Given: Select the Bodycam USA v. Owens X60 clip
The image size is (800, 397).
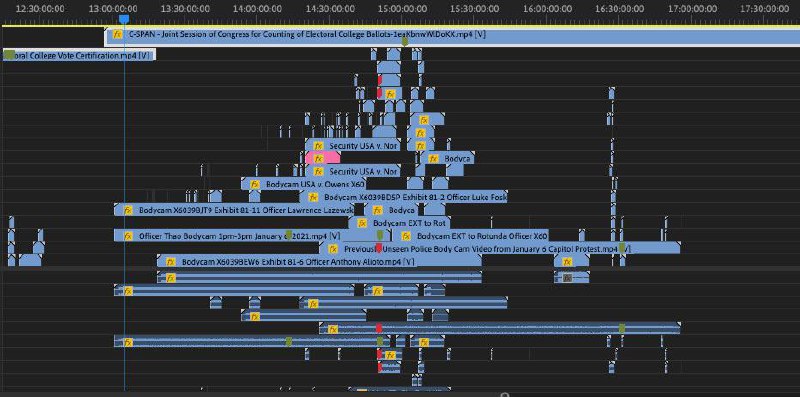Looking at the screenshot, I should pyautogui.click(x=303, y=184).
